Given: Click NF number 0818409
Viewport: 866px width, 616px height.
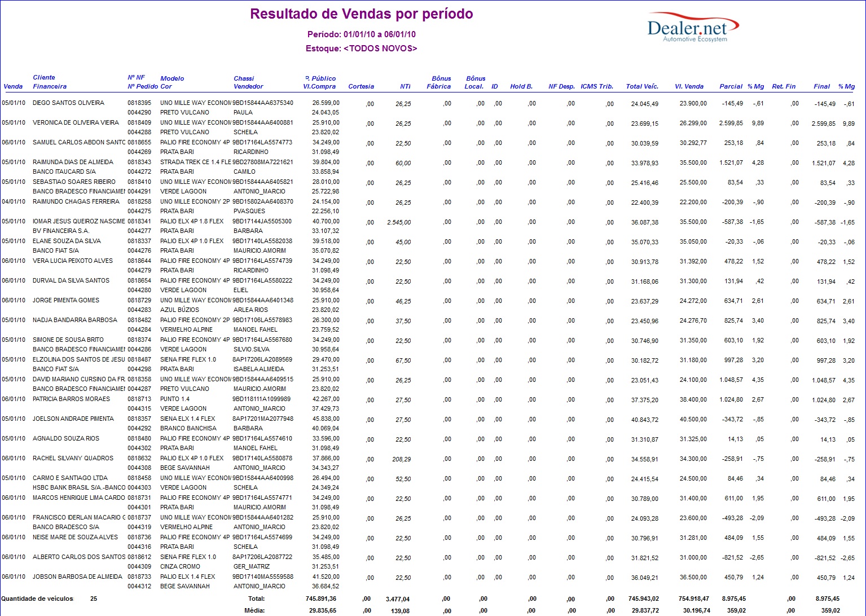Looking at the screenshot, I should coord(139,123).
